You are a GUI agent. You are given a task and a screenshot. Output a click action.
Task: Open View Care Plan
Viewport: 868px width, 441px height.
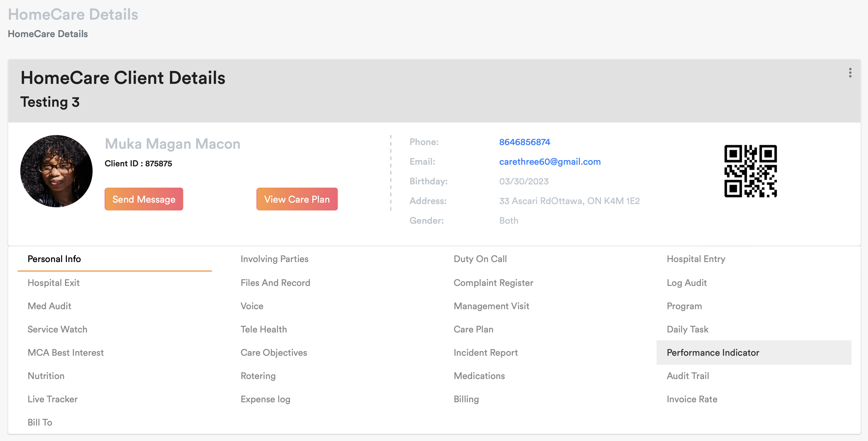(x=296, y=199)
